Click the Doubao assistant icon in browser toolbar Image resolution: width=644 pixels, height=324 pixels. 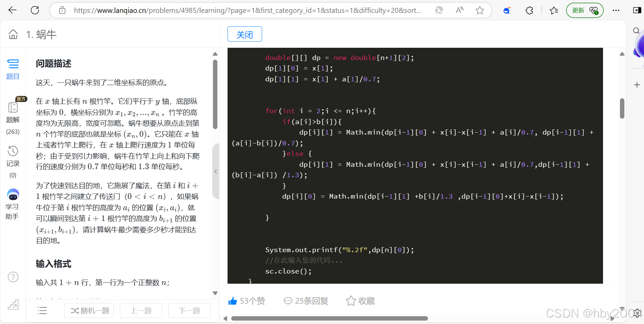tap(507, 11)
